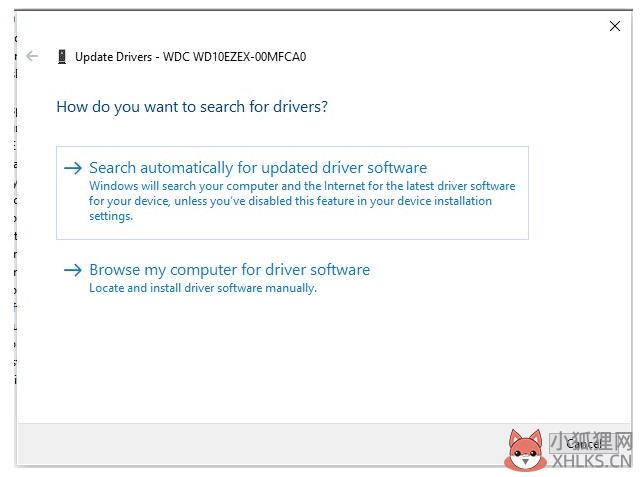This screenshot has height=477, width=643.
Task: Click the gray footer bar of the dialog
Action: pos(250,443)
